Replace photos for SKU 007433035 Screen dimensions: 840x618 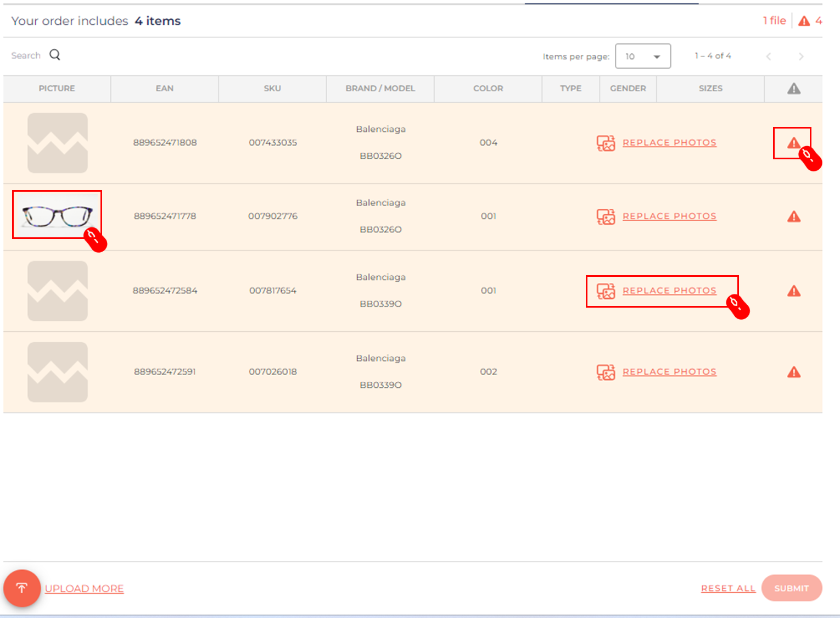coord(669,143)
